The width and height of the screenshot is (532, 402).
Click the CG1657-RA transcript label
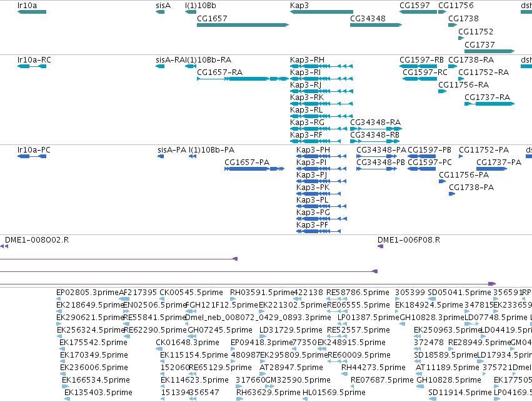220,73
